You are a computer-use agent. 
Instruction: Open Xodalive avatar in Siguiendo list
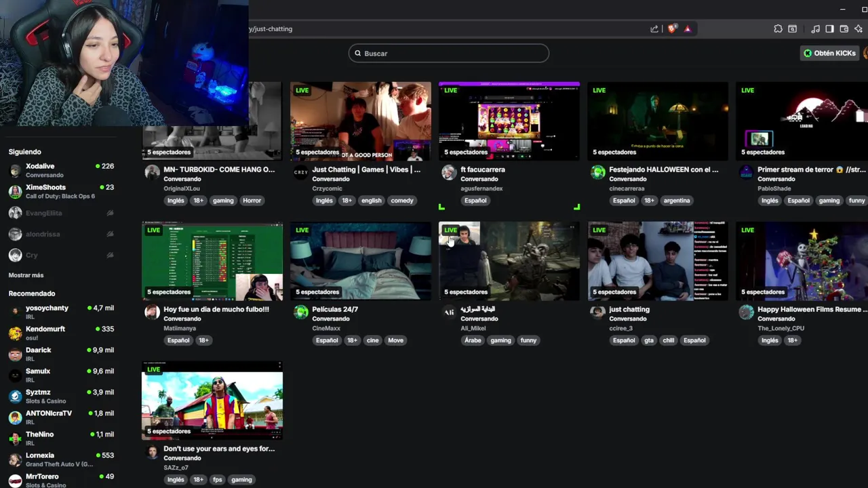click(x=15, y=171)
